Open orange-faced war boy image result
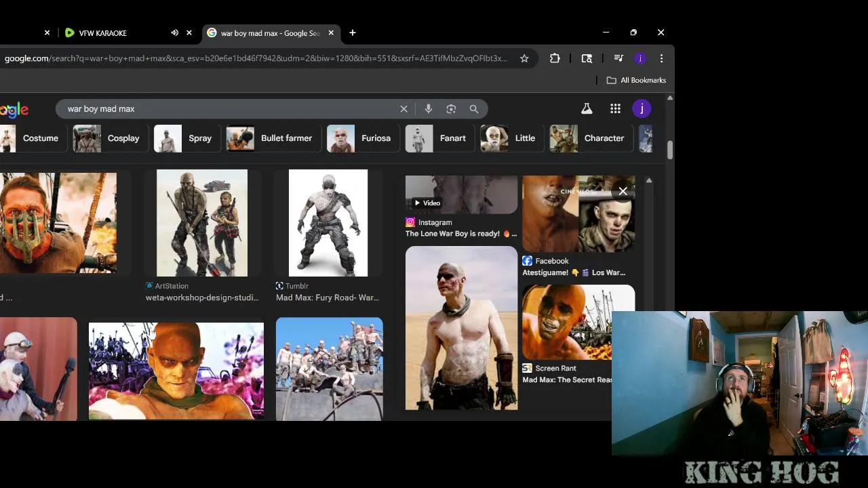This screenshot has width=868, height=488. pos(176,371)
